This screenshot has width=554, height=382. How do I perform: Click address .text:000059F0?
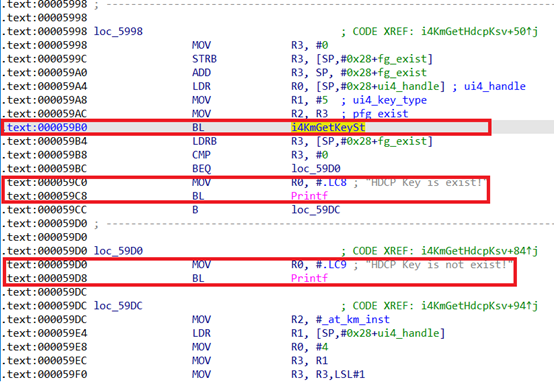[x=45, y=374]
